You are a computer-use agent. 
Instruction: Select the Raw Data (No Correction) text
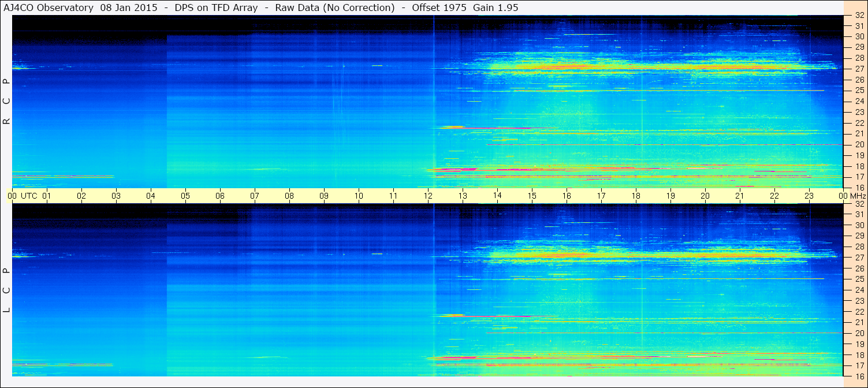(x=335, y=8)
